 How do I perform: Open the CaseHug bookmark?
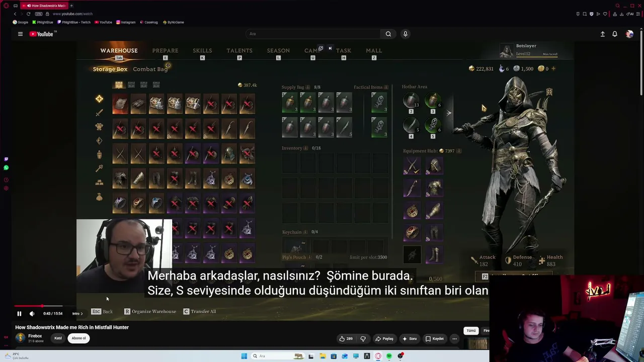pyautogui.click(x=149, y=22)
